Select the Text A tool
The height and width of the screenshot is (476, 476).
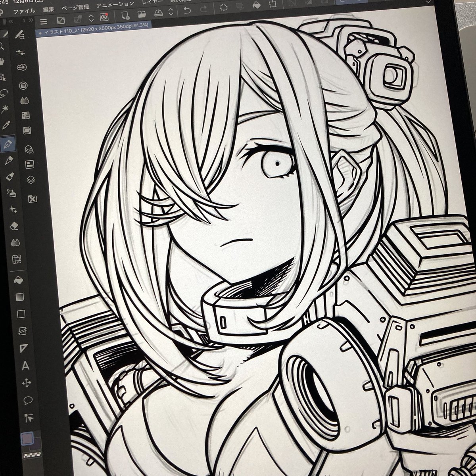(x=25, y=365)
